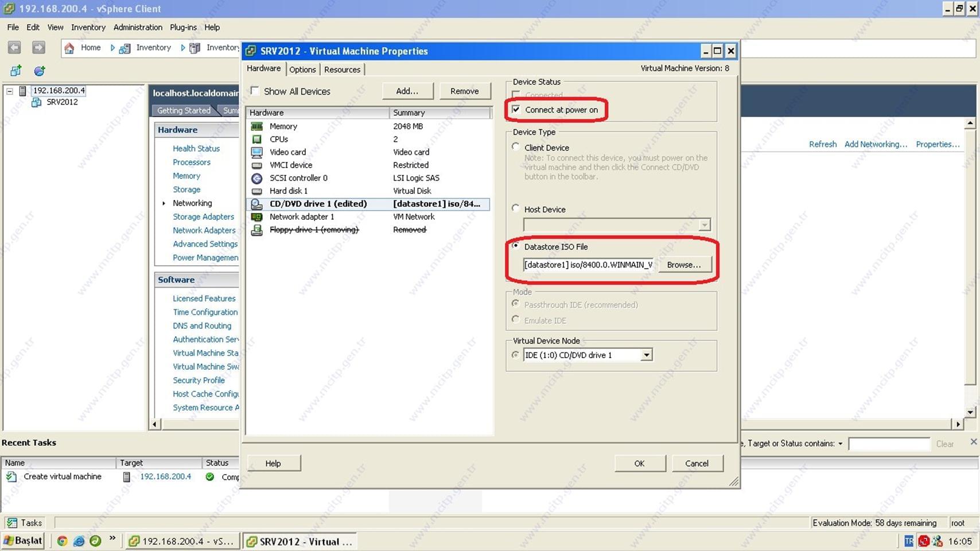Image resolution: width=980 pixels, height=551 pixels.
Task: Select the Datastore ISO File radio button
Action: 516,246
